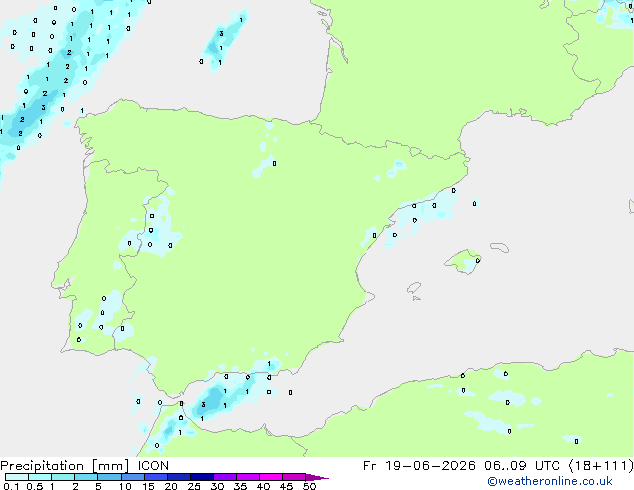Choose the navy swatch between 25 and 30
Image resolution: width=634 pixels, height=490 pixels.
[201, 477]
